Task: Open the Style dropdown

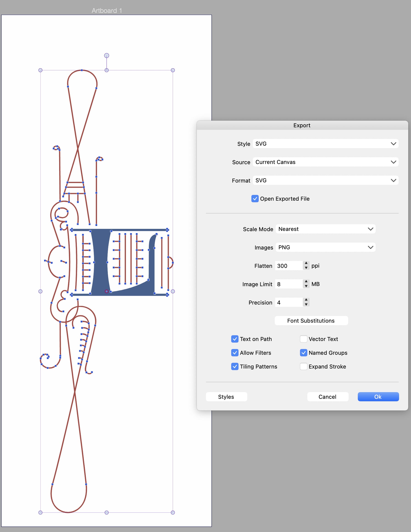Action: click(325, 144)
